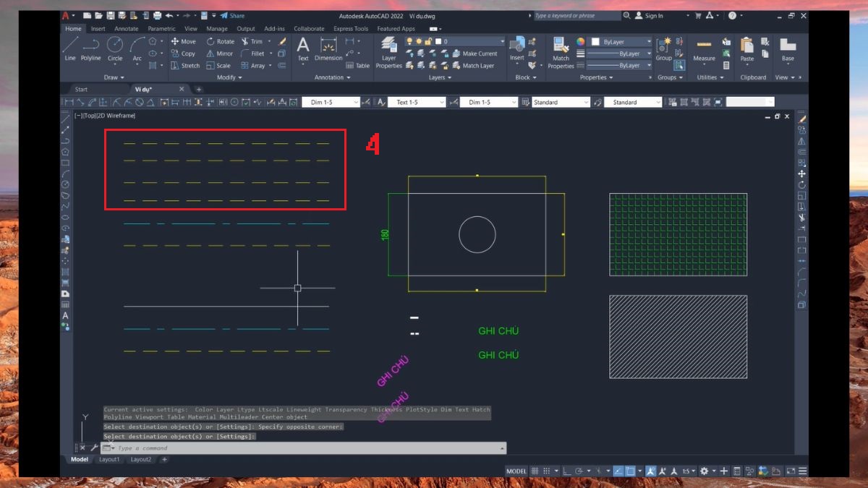Click the Plot printer icon in quick access
This screenshot has height=488, width=868.
[x=157, y=15]
